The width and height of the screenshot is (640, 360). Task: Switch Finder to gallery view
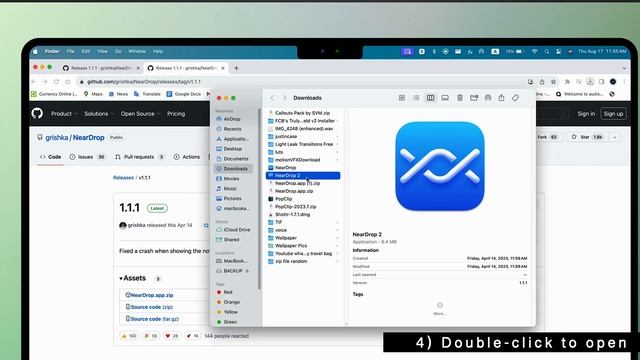(x=445, y=98)
